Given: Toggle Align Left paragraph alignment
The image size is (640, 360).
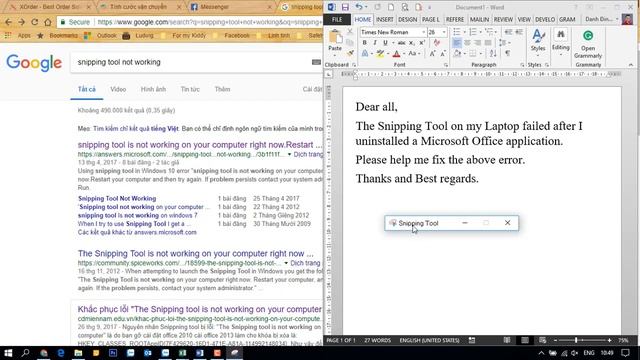Looking at the screenshot, I should (x=457, y=42).
